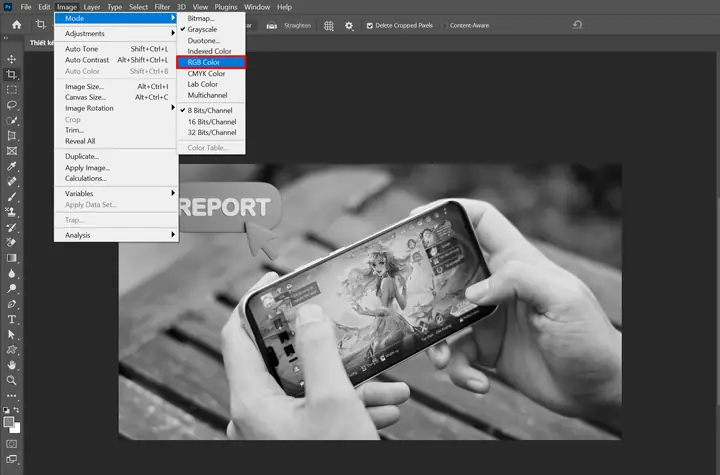Image resolution: width=720 pixels, height=475 pixels.
Task: Click the Home icon in options bar
Action: pos(17,25)
